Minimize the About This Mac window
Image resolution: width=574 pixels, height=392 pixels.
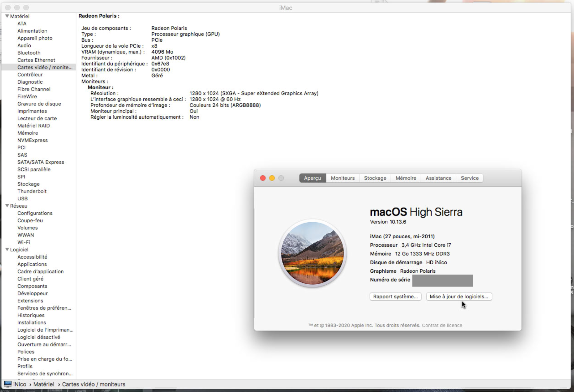pyautogui.click(x=272, y=178)
